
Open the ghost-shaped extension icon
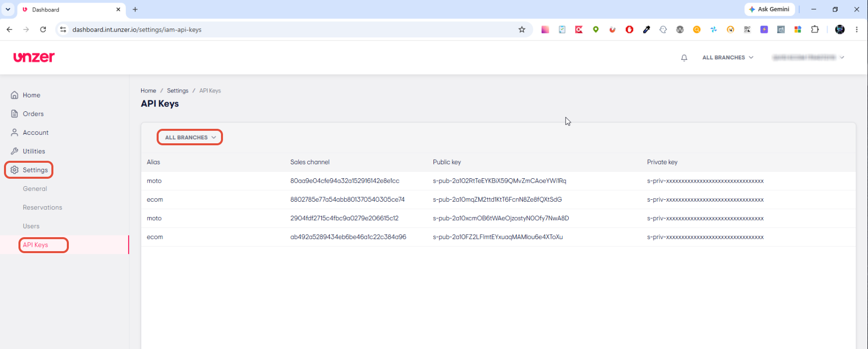[663, 29]
